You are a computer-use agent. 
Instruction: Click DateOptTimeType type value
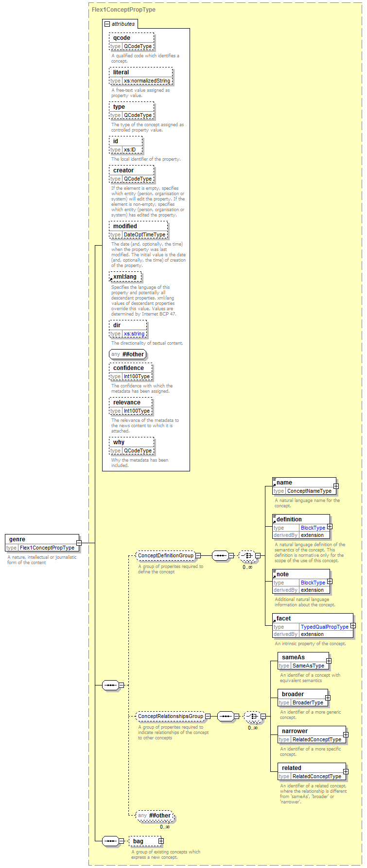[144, 235]
